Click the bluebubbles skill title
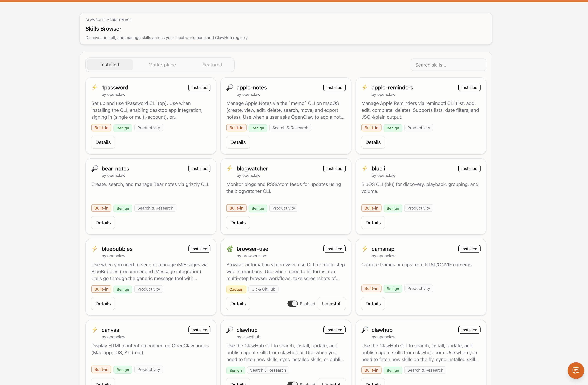The image size is (588, 385). pos(117,249)
